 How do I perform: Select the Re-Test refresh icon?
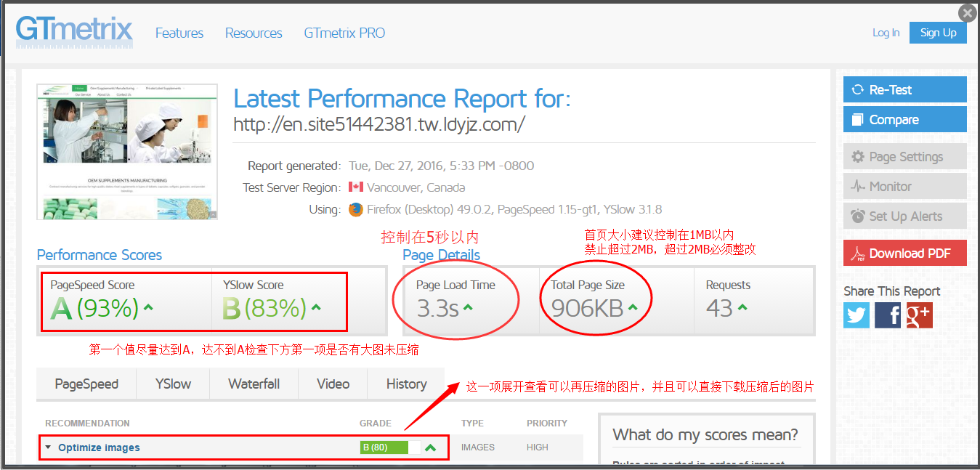point(859,89)
